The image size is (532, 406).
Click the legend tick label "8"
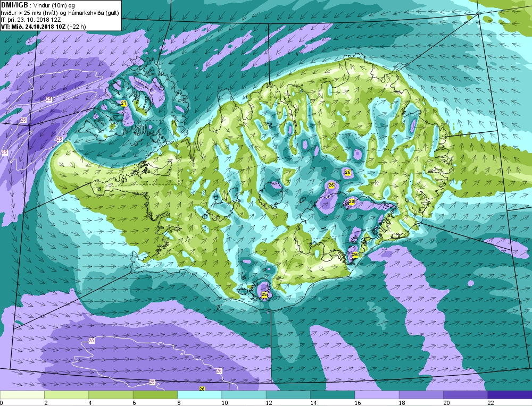[179, 403]
